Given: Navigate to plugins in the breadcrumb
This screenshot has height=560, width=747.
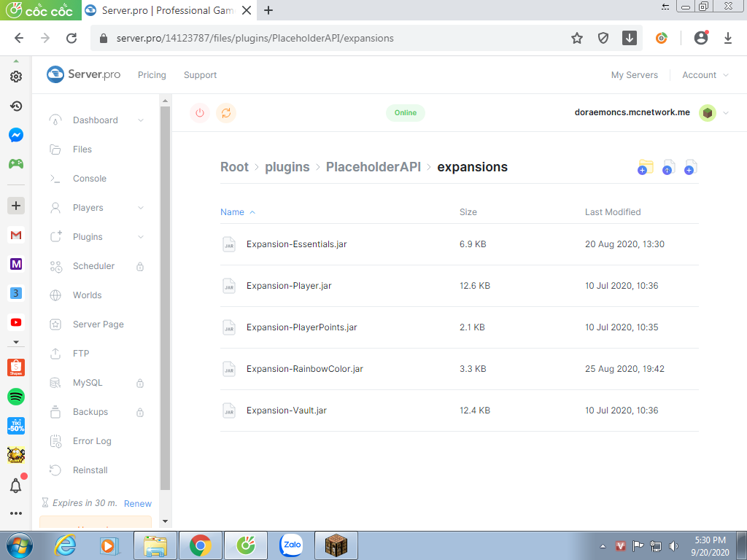Looking at the screenshot, I should click(x=287, y=167).
